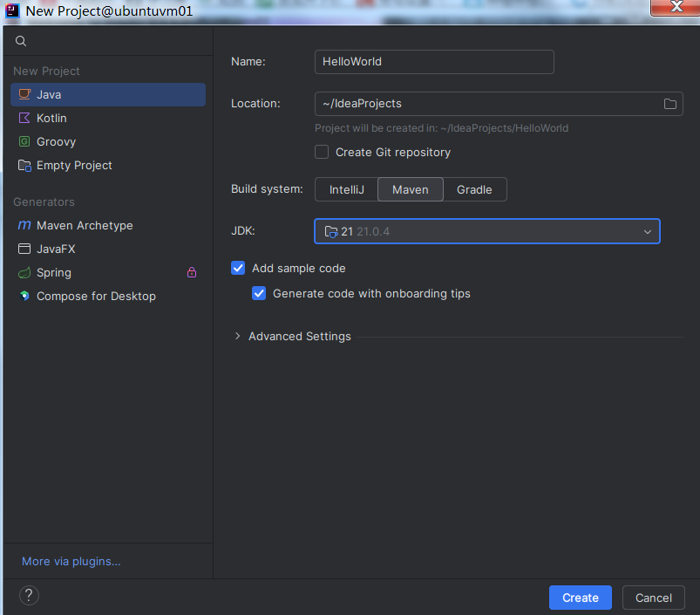Choose Groovy project type
The image size is (700, 615).
tap(108, 141)
